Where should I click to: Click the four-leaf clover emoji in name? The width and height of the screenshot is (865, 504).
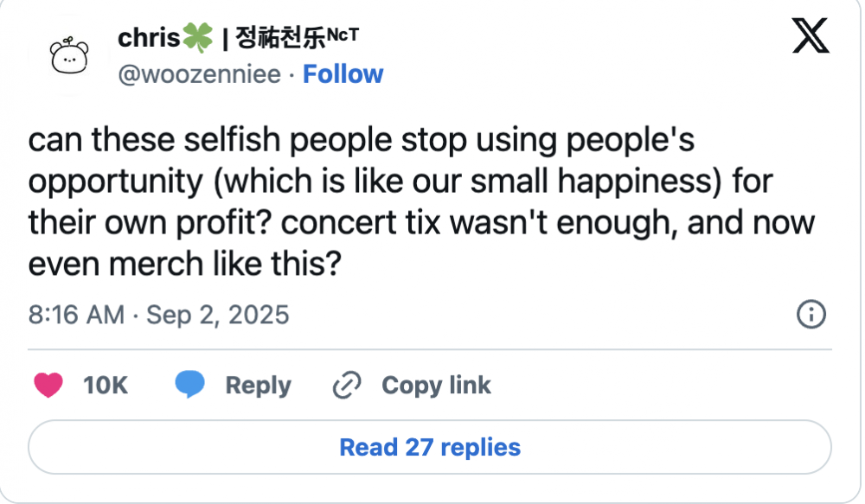[197, 37]
